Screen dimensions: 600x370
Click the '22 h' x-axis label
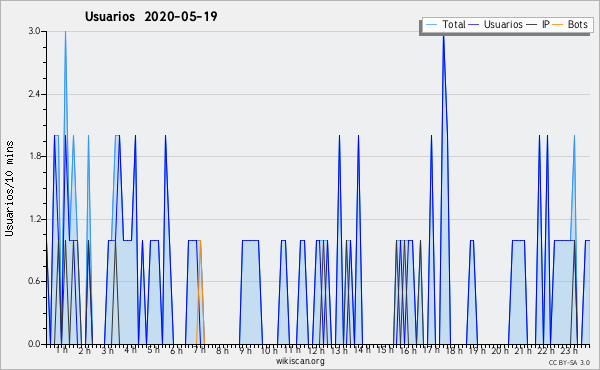pyautogui.click(x=546, y=350)
